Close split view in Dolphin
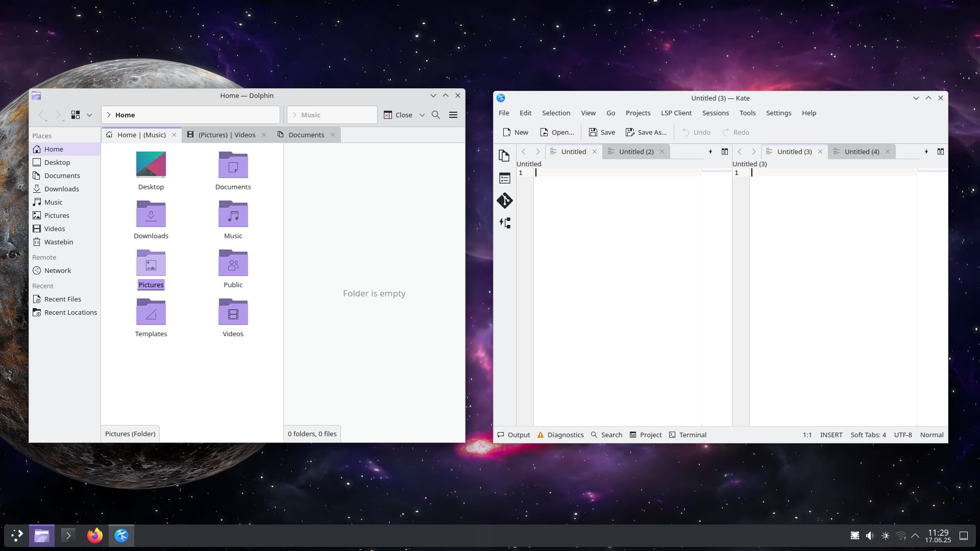 (398, 115)
